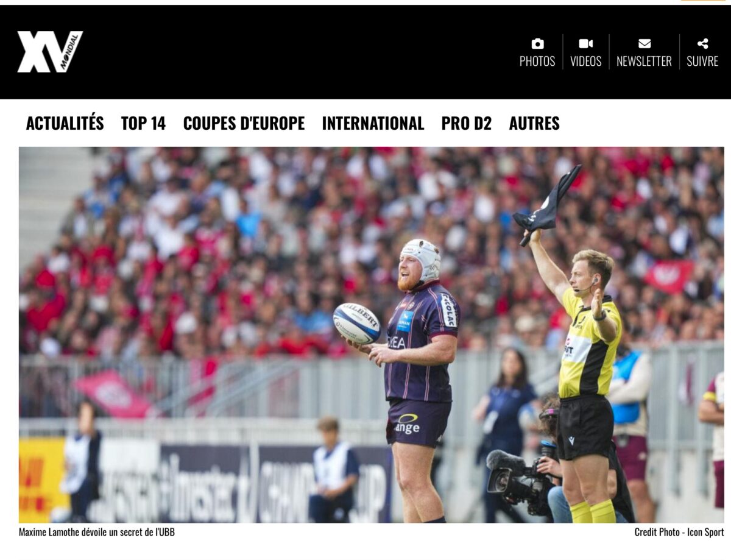Screen dimensions: 731x560
Task: Open the TOP 14 section
Action: tap(143, 123)
